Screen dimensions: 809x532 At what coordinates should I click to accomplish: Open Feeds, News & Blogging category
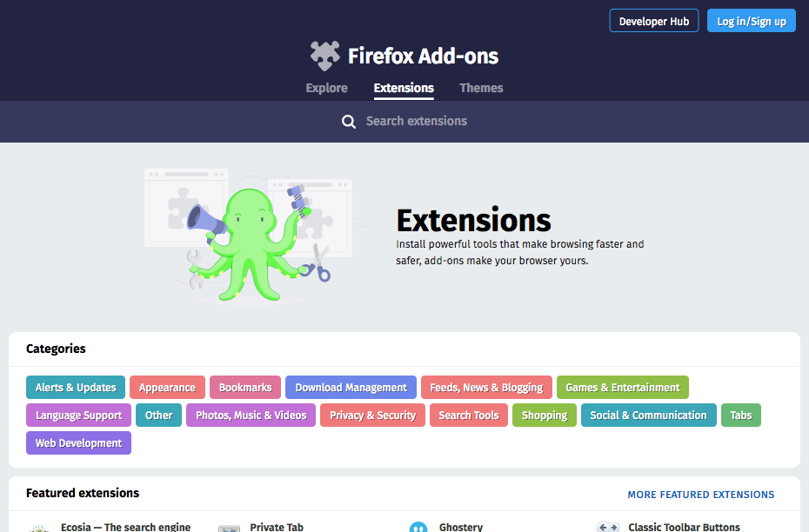coord(486,387)
